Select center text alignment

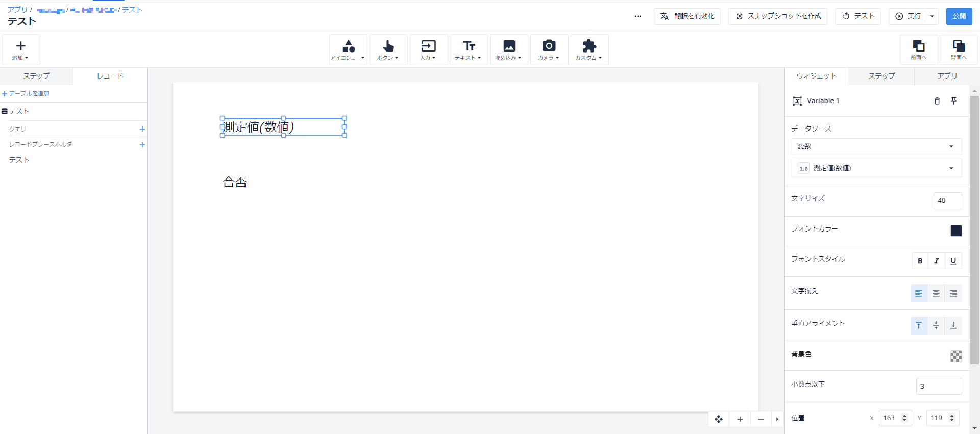pyautogui.click(x=936, y=293)
